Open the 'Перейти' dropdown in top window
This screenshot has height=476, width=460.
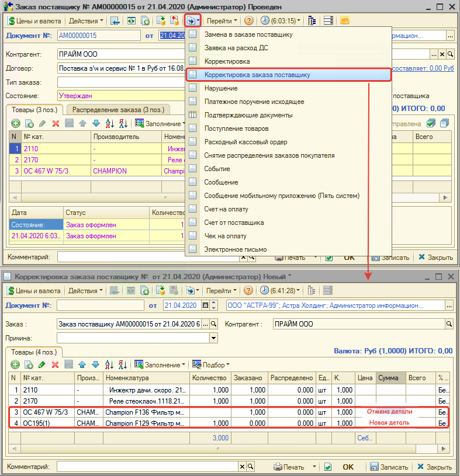click(222, 21)
